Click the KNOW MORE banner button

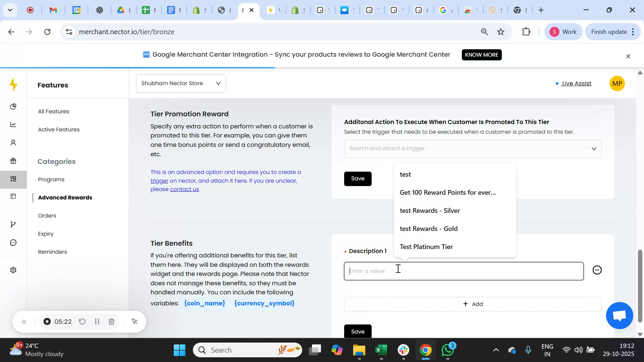click(481, 55)
